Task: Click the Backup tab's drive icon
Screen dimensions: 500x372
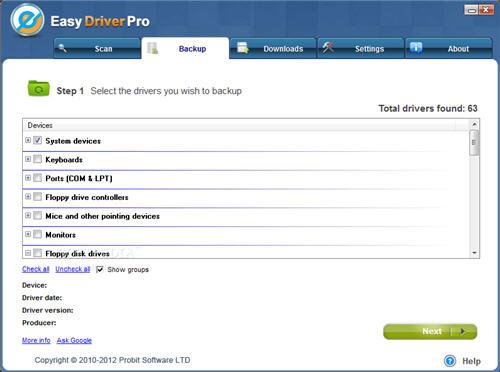Action: coord(153,48)
